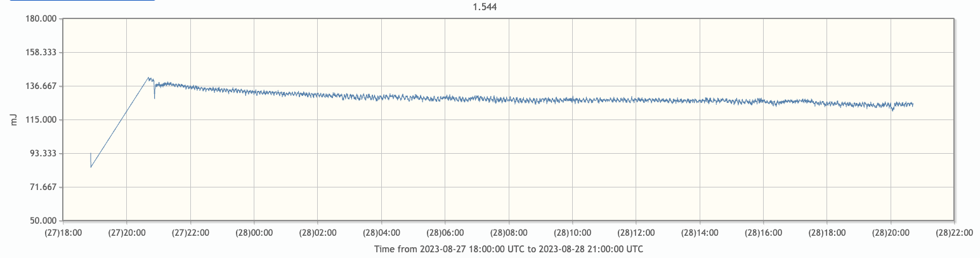The width and height of the screenshot is (980, 258).
Task: Select the (28)00:00 time axis label
Action: click(254, 233)
